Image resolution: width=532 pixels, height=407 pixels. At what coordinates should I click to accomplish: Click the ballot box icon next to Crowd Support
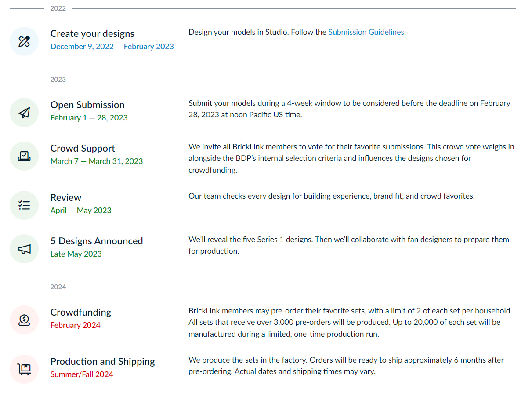coord(24,156)
